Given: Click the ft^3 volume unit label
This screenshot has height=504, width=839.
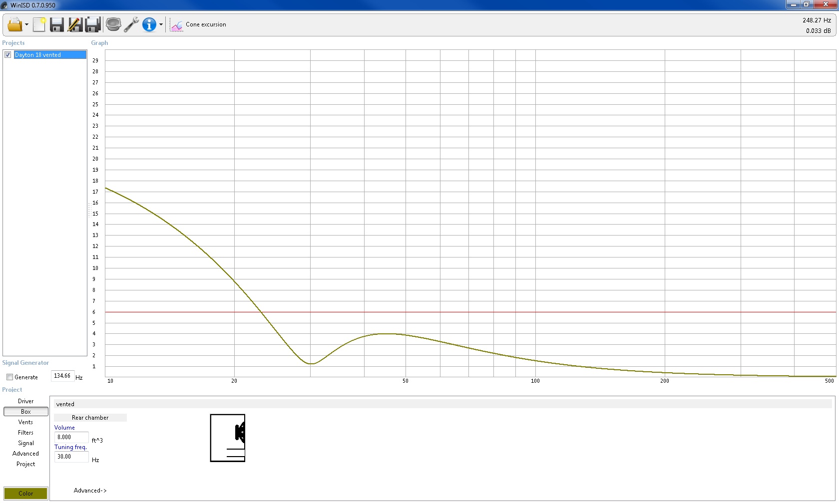Looking at the screenshot, I should (97, 441).
